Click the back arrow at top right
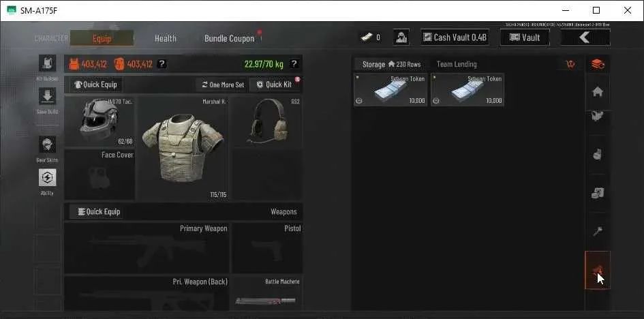The width and height of the screenshot is (644, 319). (585, 37)
